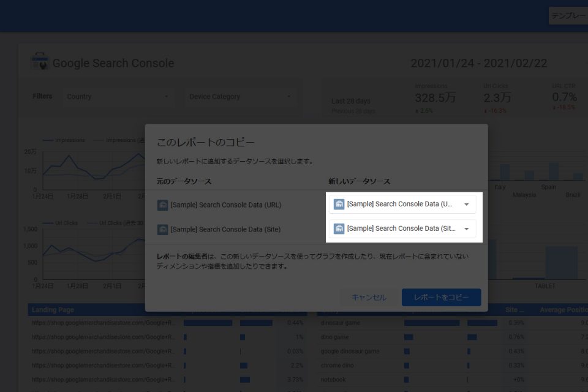Click the icon beside original URL data source

(x=162, y=205)
